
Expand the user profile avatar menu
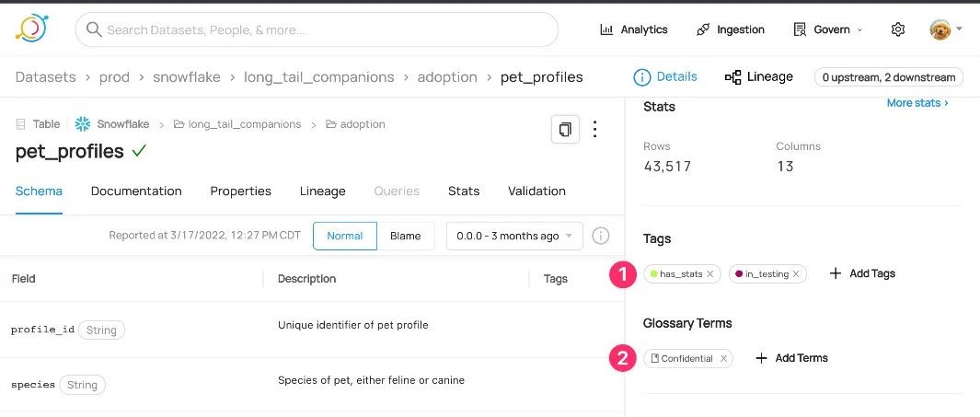click(945, 29)
